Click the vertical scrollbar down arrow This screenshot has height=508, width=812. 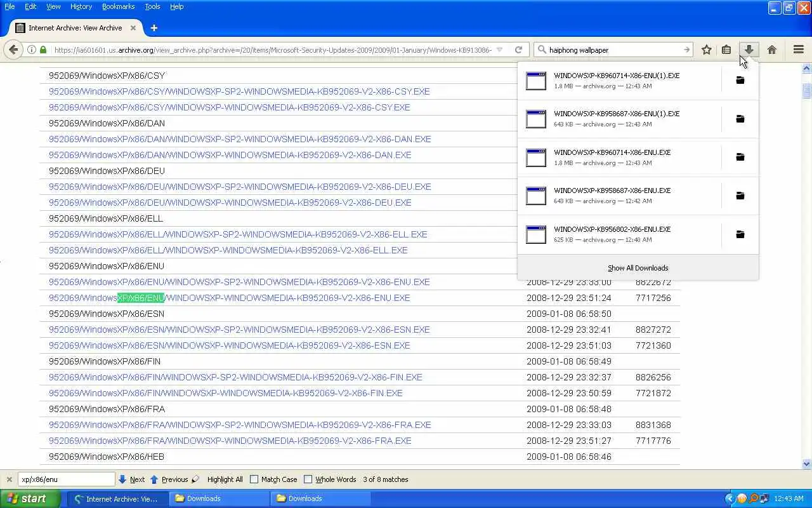click(x=807, y=464)
